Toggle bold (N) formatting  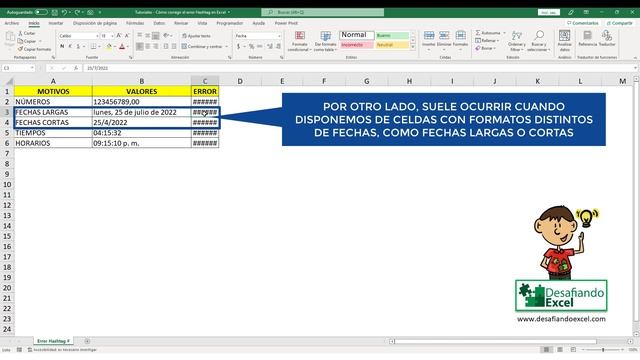tap(62, 47)
